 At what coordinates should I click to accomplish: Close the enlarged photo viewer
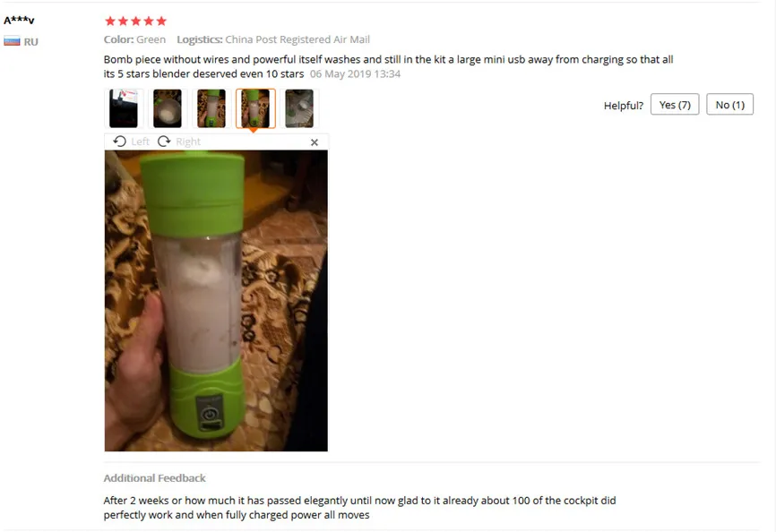tap(315, 142)
